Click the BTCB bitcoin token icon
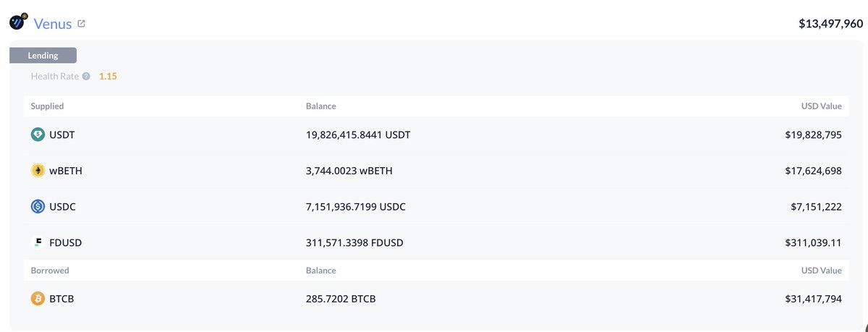The width and height of the screenshot is (868, 332). click(x=38, y=299)
